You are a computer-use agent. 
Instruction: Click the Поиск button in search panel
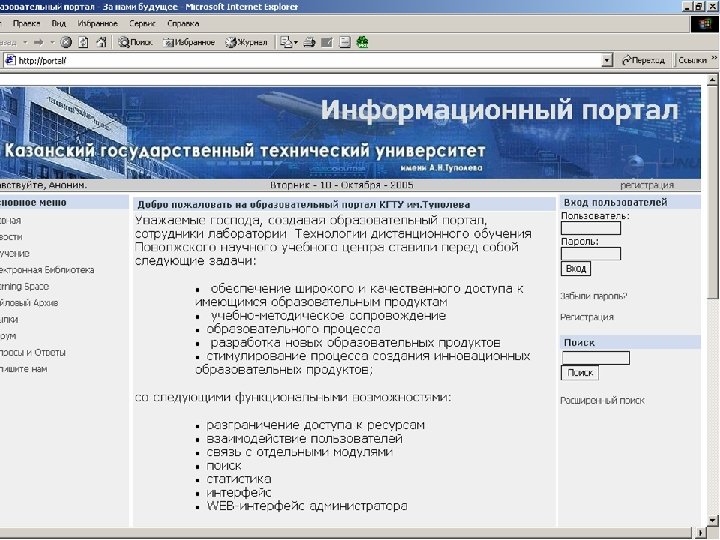pos(580,373)
